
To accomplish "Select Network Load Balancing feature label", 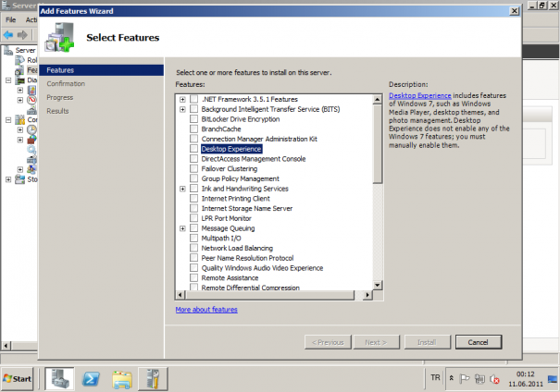I will [x=237, y=249].
